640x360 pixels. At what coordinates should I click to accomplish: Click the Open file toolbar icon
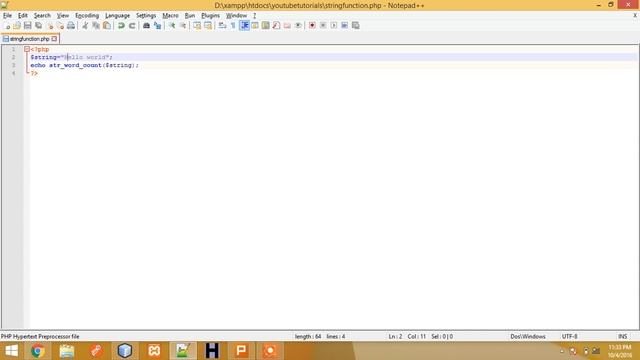coord(17,25)
